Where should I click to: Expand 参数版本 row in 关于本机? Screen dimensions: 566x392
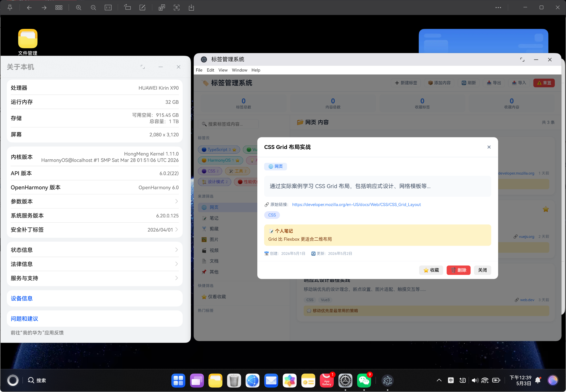pyautogui.click(x=94, y=201)
